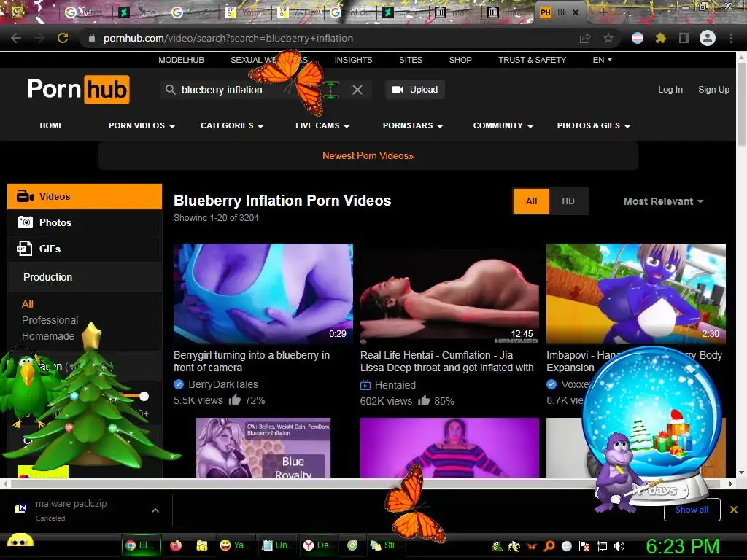Click the Sign Up link
747x560 pixels.
pos(713,90)
